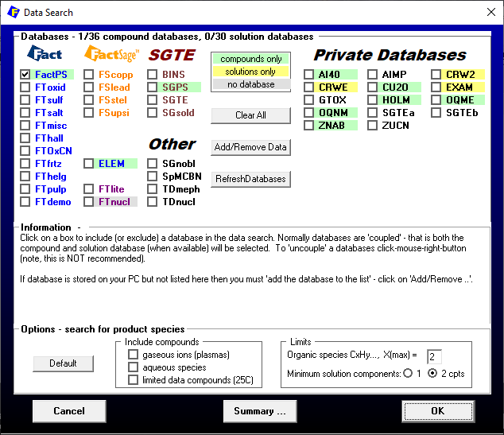Check the FTOxCN database
This screenshot has width=504, height=435.
pyautogui.click(x=25, y=151)
